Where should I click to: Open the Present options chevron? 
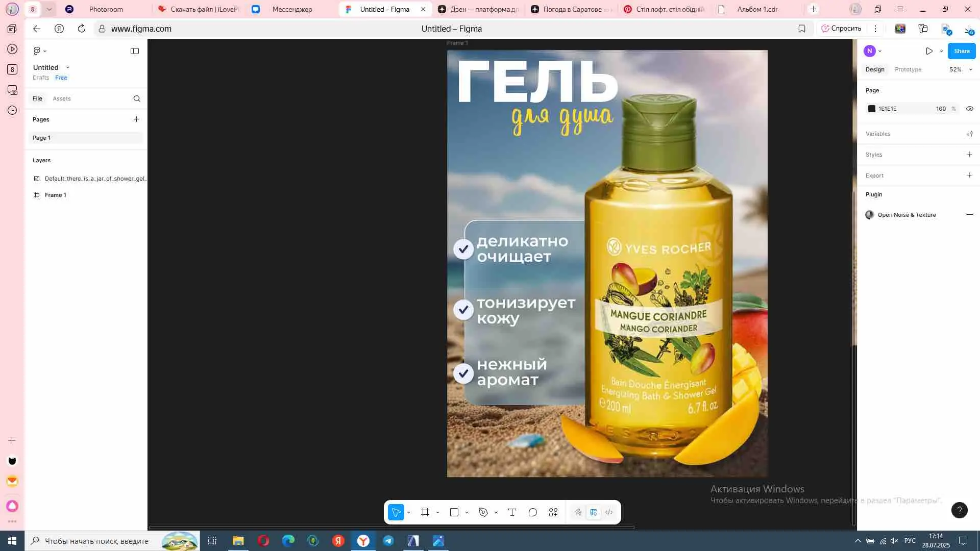click(941, 51)
